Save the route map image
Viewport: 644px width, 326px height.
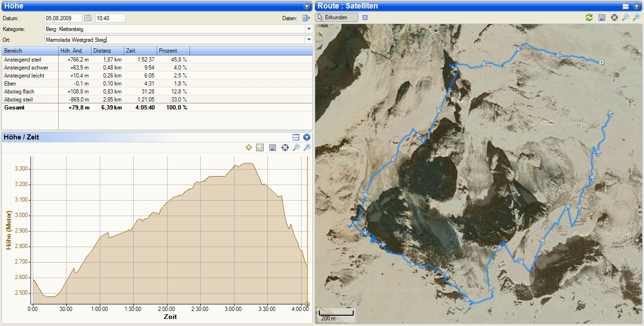[x=602, y=17]
